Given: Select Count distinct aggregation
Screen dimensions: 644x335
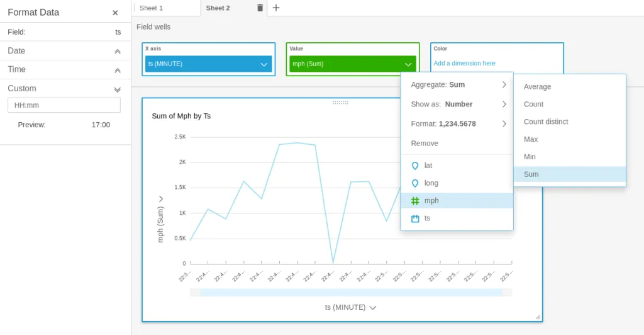Looking at the screenshot, I should [x=545, y=122].
